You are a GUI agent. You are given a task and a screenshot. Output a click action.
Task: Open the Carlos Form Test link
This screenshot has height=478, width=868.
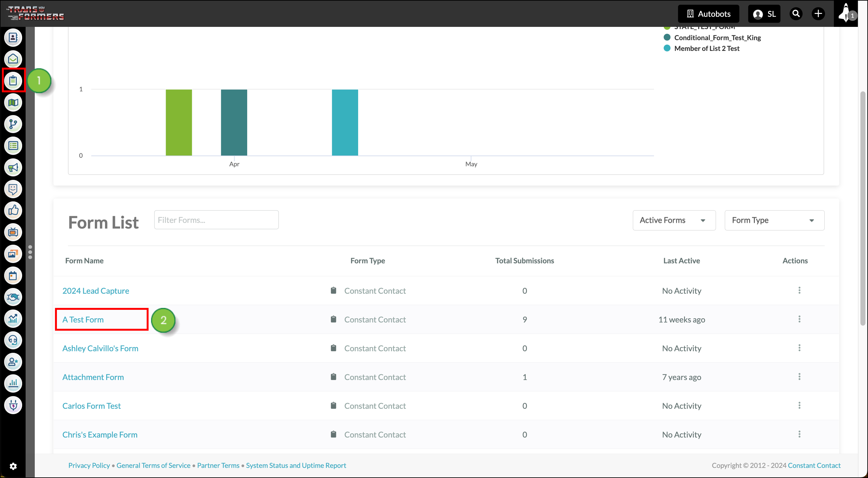pyautogui.click(x=91, y=406)
